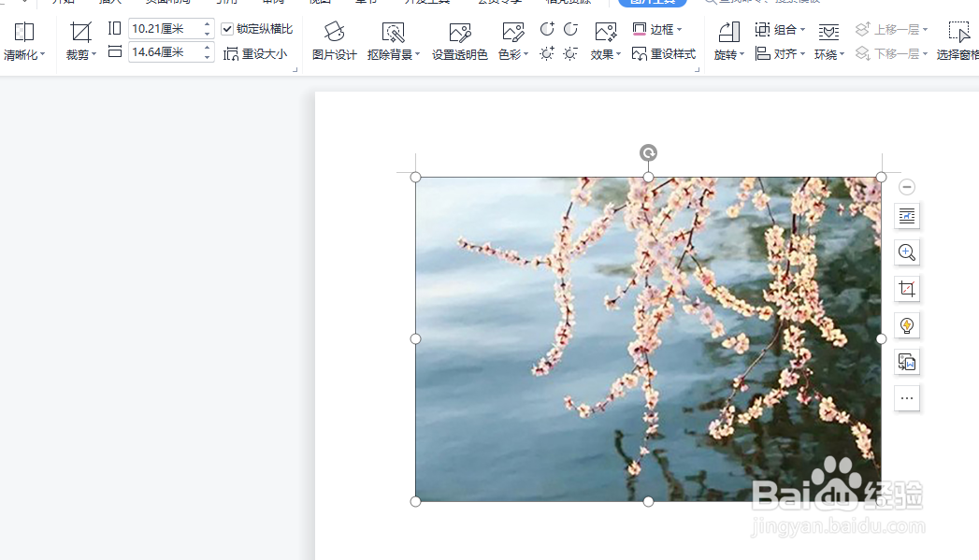Increase the 10.21厘米 height with up stepper
This screenshot has height=560, width=979.
tap(208, 24)
